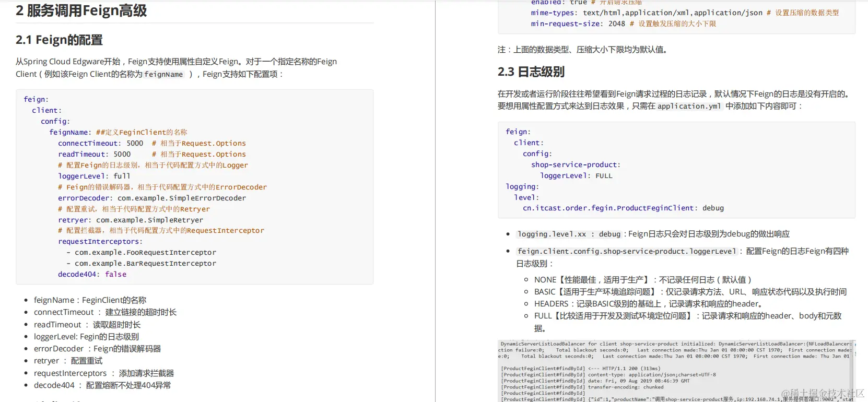Click the heading '2 服务调用Feign高级'
868x402 pixels.
[x=81, y=10]
